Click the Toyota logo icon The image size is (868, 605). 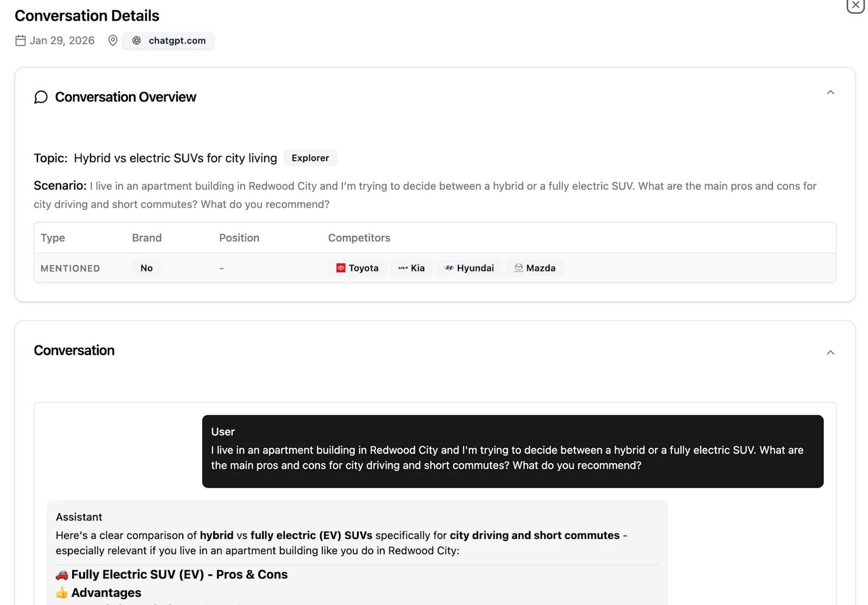click(341, 268)
